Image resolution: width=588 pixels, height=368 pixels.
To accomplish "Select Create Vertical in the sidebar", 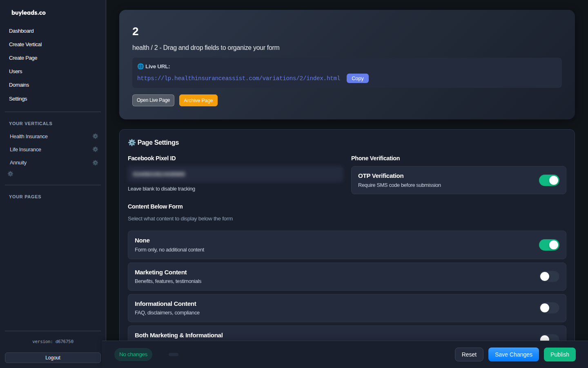I will tap(25, 44).
